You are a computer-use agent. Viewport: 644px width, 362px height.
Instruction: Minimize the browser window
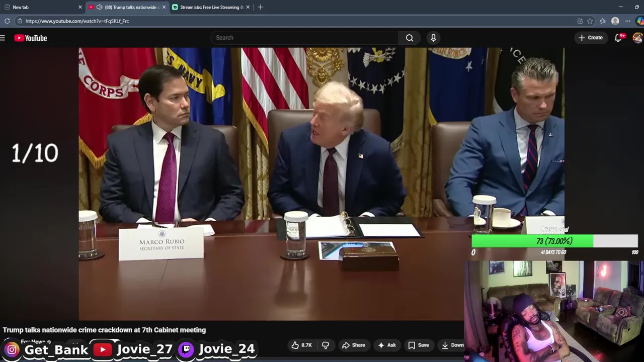pyautogui.click(x=621, y=7)
